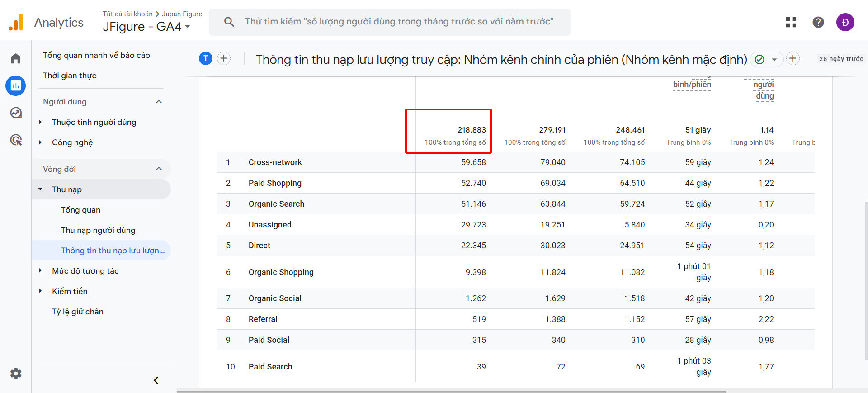868x393 pixels.
Task: Expand the Mức độ tương tác group
Action: [x=40, y=271]
